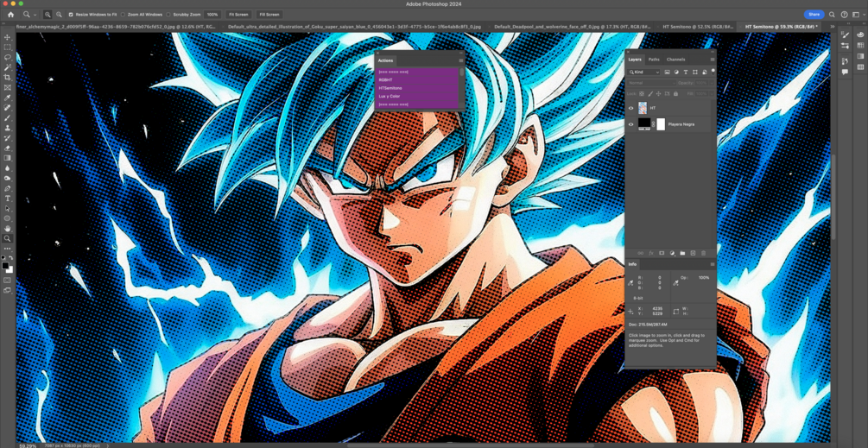Click the Home button in options bar
The image size is (868, 448).
(x=10, y=15)
